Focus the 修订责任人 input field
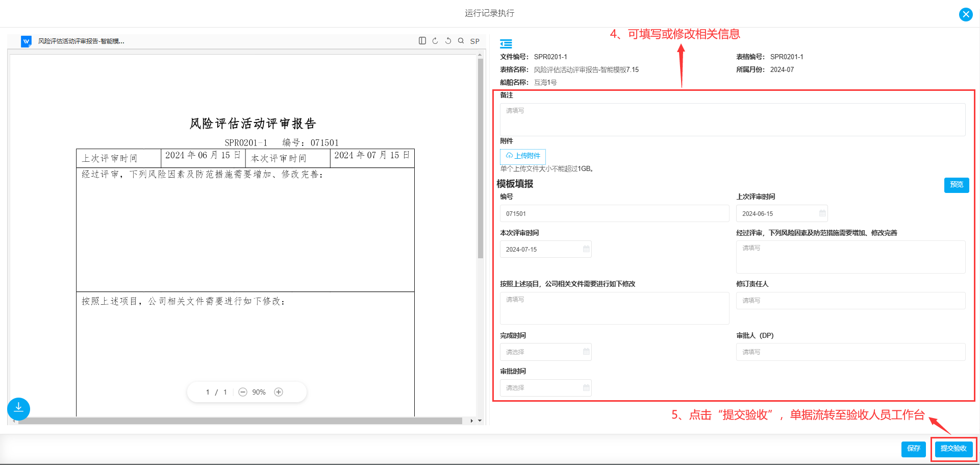This screenshot has width=980, height=465. (850, 301)
